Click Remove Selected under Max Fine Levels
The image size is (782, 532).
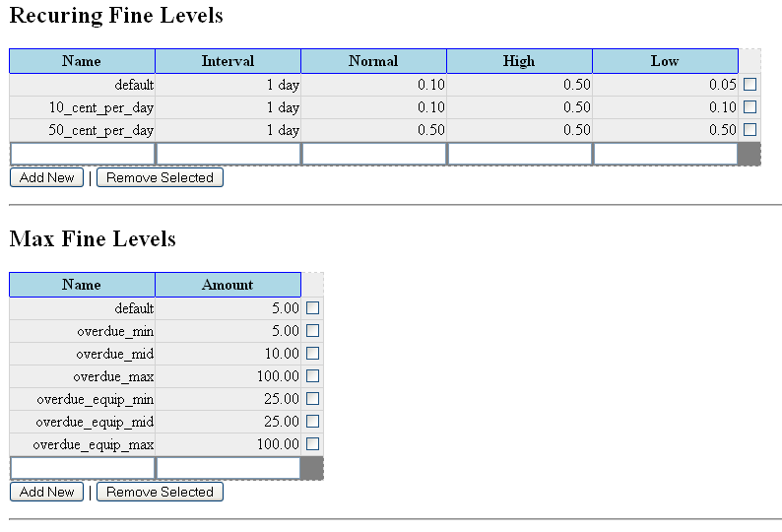[160, 492]
